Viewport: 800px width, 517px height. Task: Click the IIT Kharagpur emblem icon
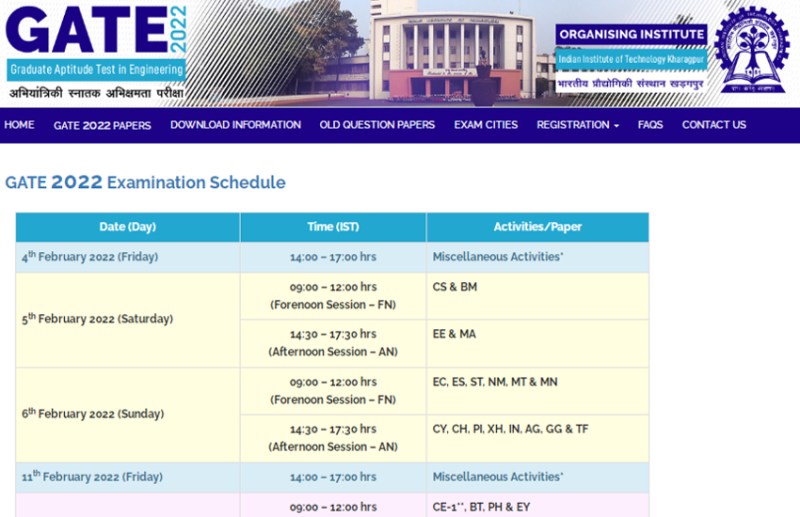click(x=753, y=50)
